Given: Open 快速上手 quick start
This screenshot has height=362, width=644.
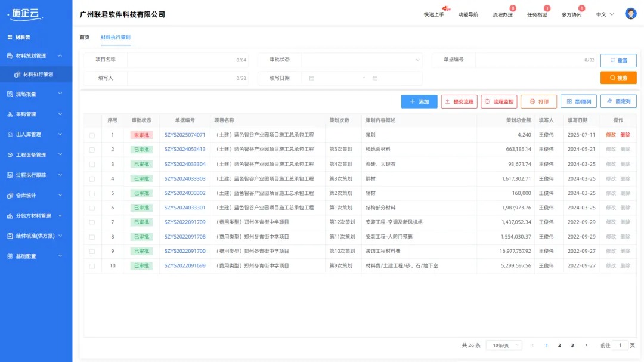Looking at the screenshot, I should point(434,14).
